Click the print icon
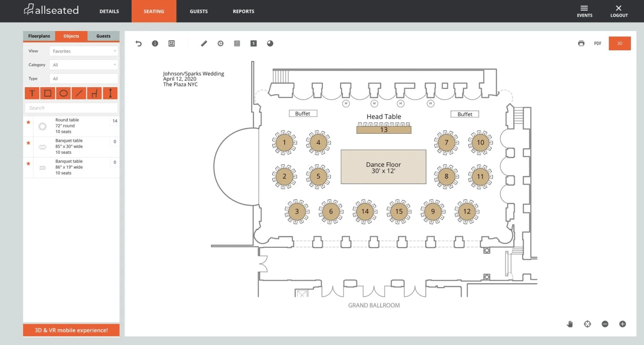 click(581, 44)
